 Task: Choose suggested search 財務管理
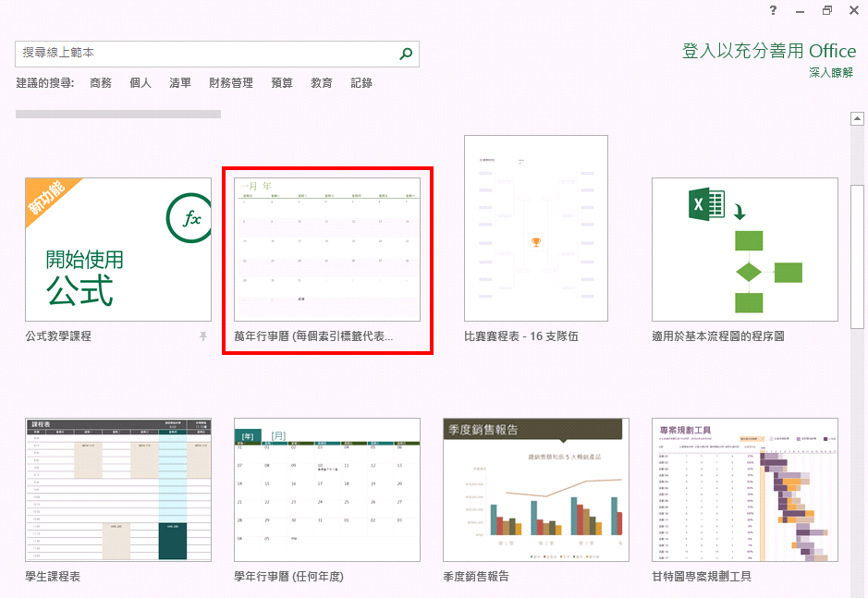231,83
